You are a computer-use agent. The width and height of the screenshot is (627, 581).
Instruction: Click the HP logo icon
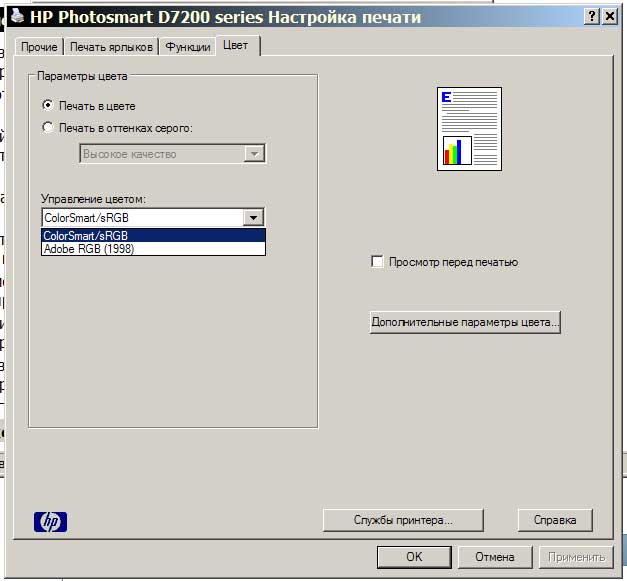(x=50, y=522)
